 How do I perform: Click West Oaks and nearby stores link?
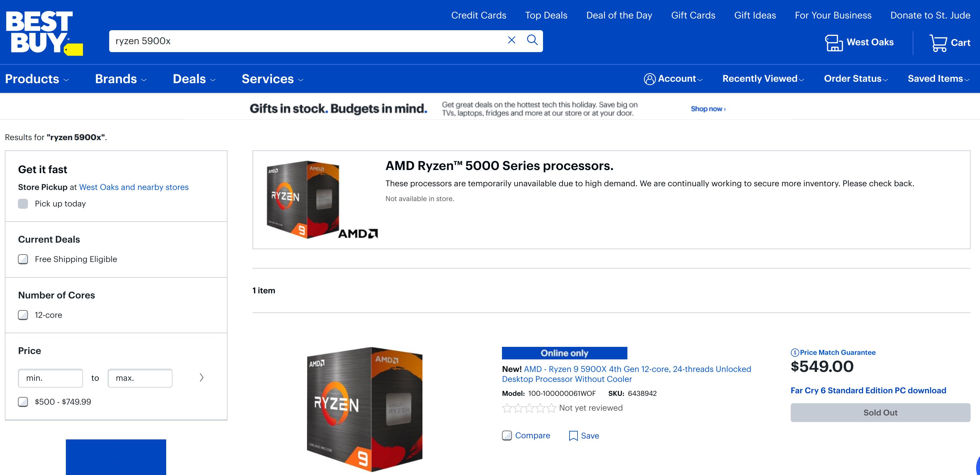pos(133,187)
